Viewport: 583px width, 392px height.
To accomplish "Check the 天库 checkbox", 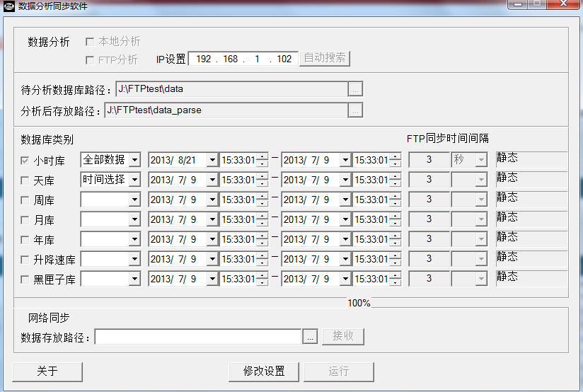I will [x=25, y=180].
